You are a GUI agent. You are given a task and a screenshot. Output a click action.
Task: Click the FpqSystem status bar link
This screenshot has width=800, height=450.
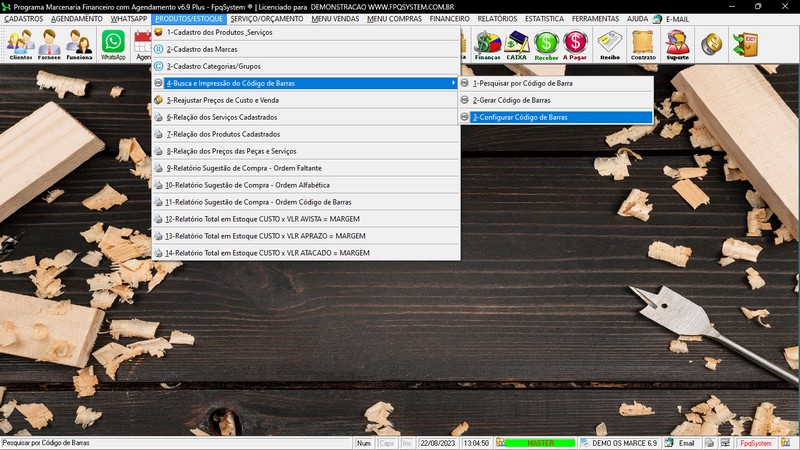(x=756, y=443)
